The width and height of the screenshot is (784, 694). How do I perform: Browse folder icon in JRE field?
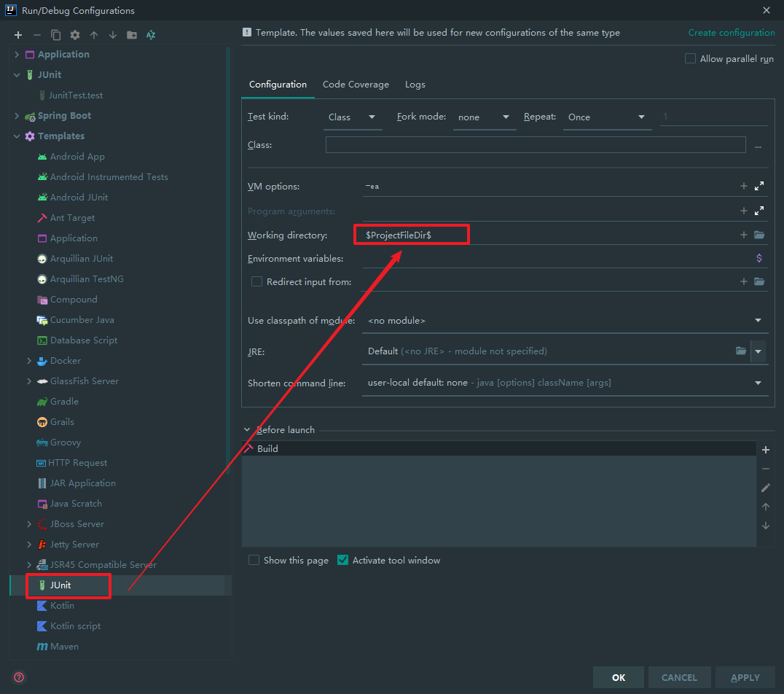pyautogui.click(x=741, y=351)
